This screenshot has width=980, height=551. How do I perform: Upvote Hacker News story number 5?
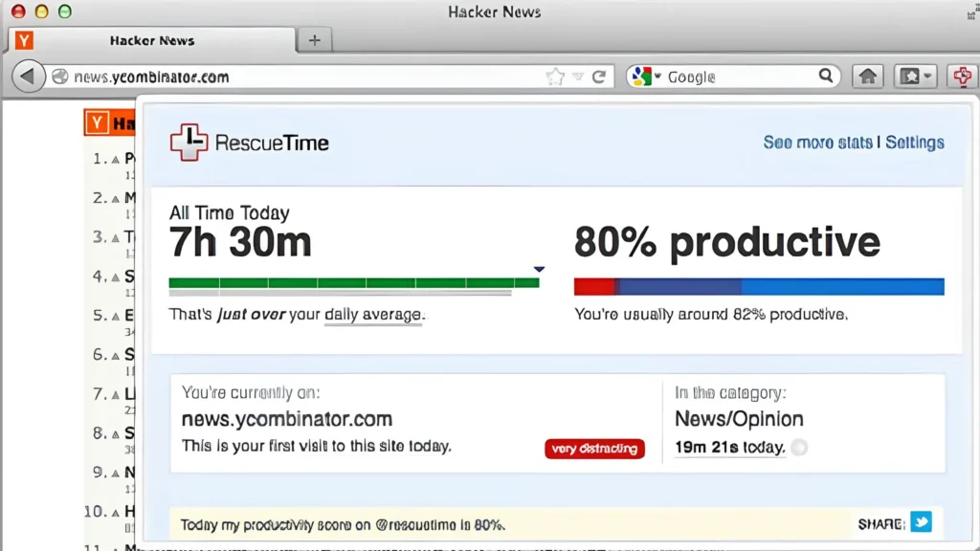(x=116, y=317)
